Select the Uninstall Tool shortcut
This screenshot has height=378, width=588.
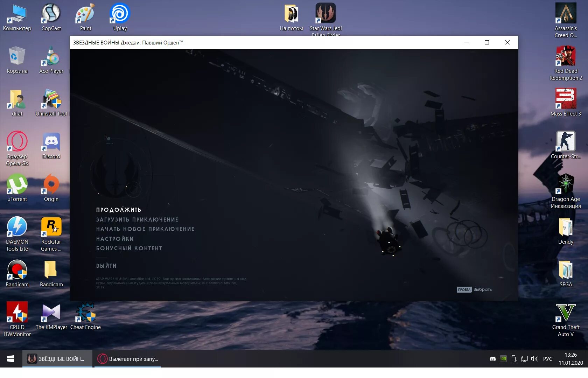51,103
